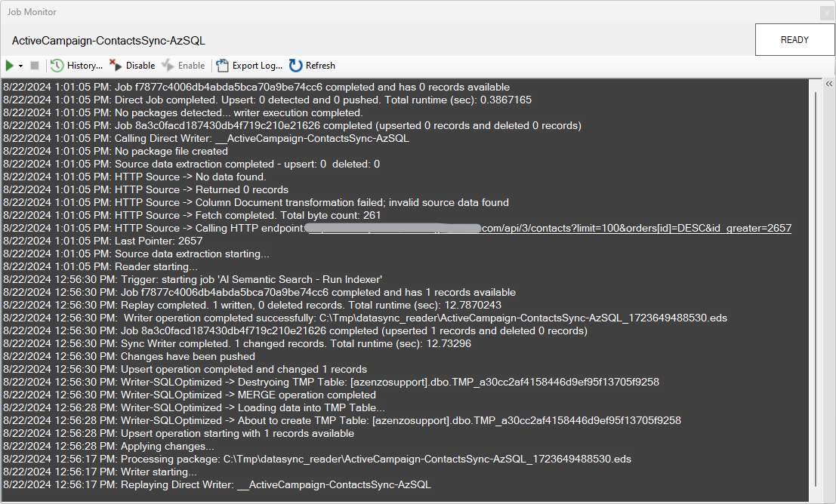Select the 'About to create TMP Table' line
The width and height of the screenshot is (836, 504).
click(x=342, y=420)
